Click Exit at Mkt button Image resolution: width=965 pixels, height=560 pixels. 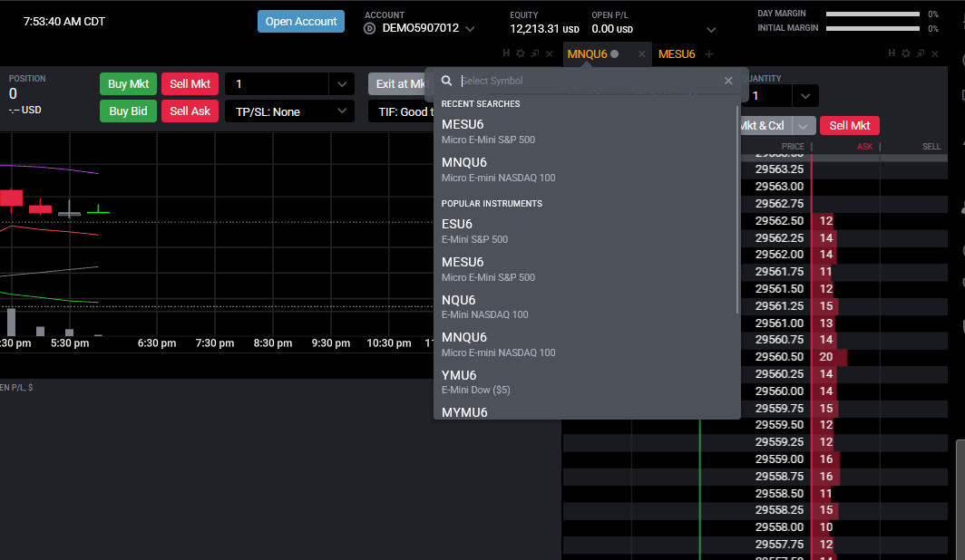click(x=399, y=84)
